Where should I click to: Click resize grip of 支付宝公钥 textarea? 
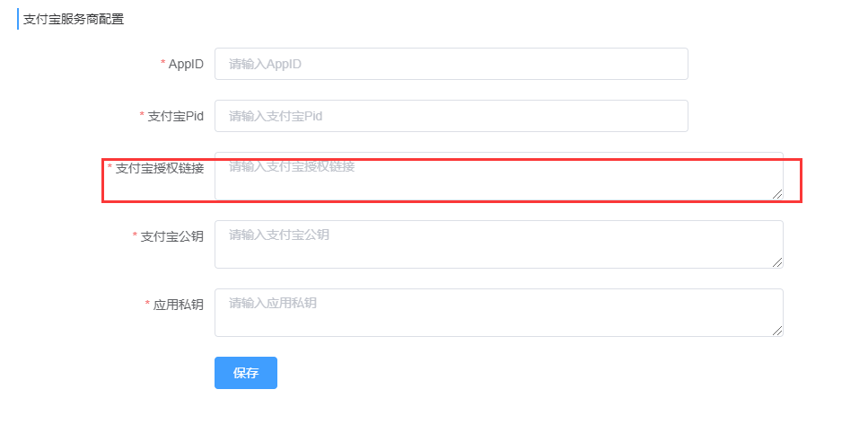coord(776,261)
